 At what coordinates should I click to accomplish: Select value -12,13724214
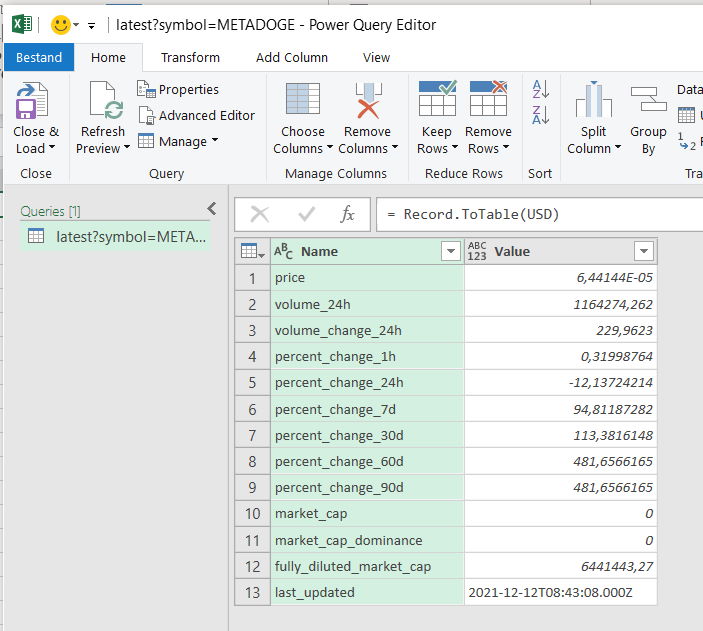pos(561,383)
